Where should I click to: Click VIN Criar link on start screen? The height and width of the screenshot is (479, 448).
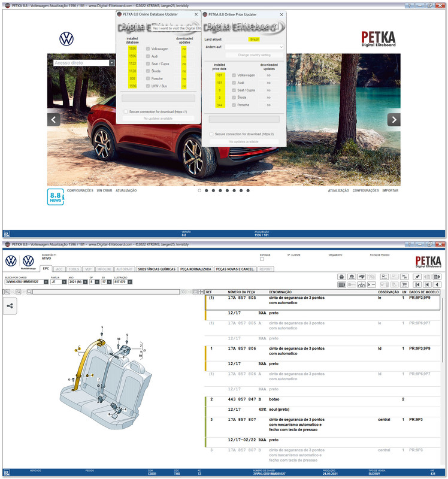(x=104, y=190)
